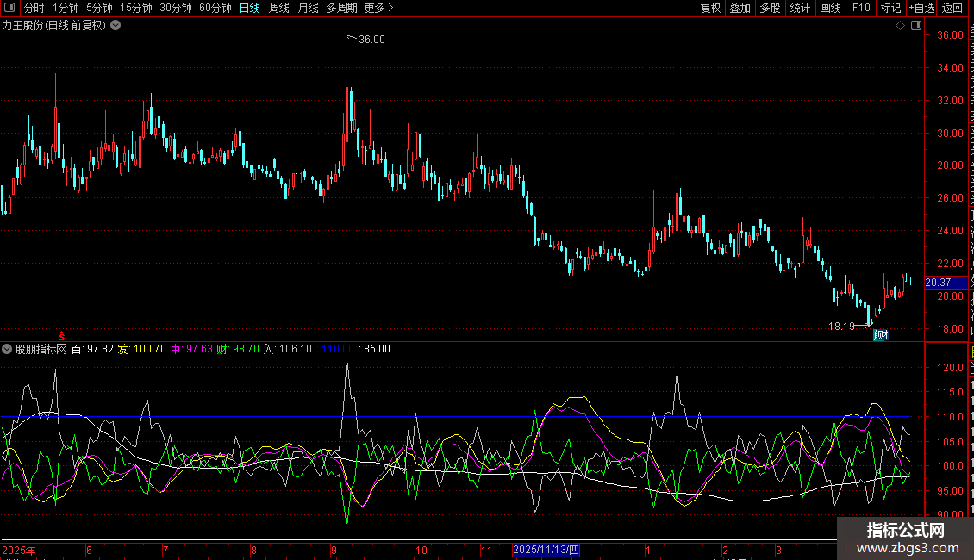The height and width of the screenshot is (560, 974).
Task: Click the magenta 中: 97.63 value
Action: click(192, 349)
